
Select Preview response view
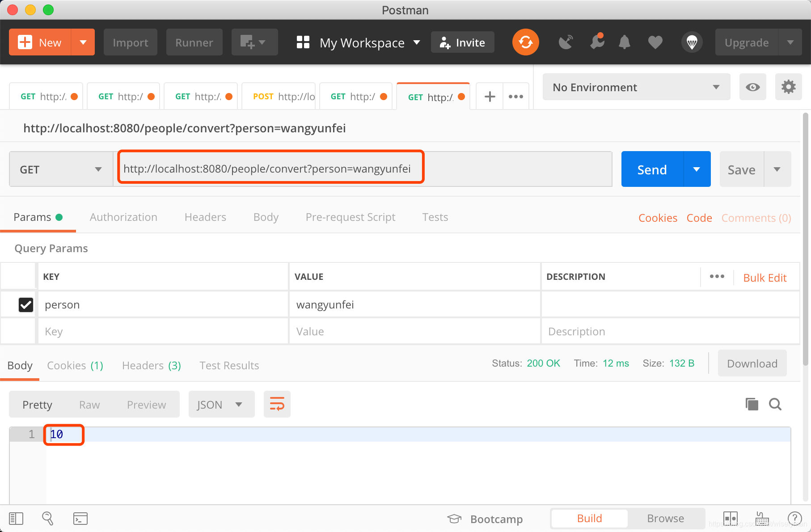pyautogui.click(x=146, y=405)
